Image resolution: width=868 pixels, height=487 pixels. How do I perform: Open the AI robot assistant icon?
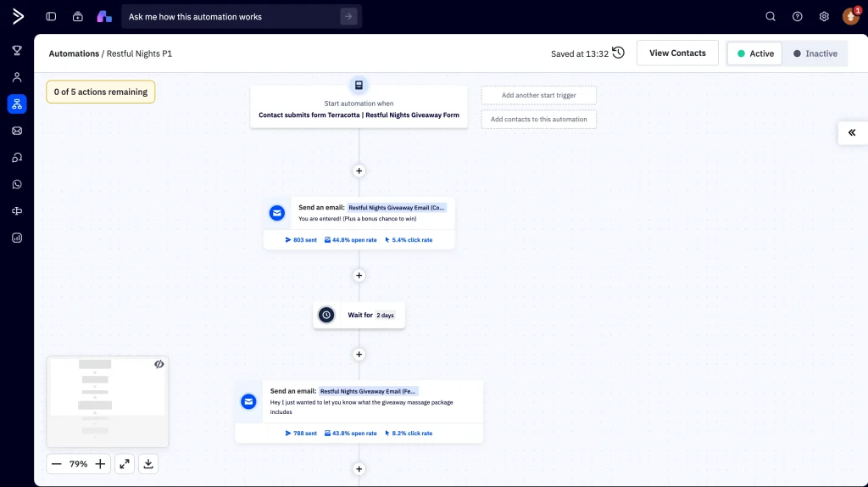(77, 17)
